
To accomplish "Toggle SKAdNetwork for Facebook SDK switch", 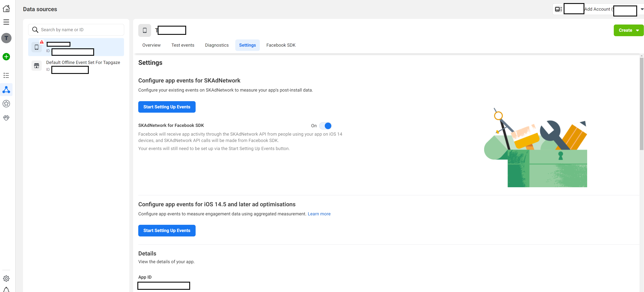I will 325,126.
